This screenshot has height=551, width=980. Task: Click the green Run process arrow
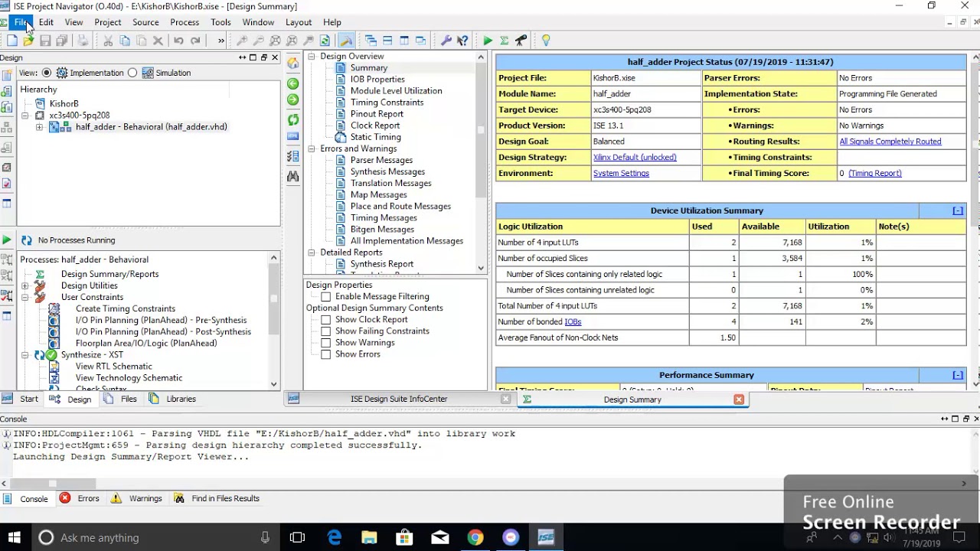488,41
